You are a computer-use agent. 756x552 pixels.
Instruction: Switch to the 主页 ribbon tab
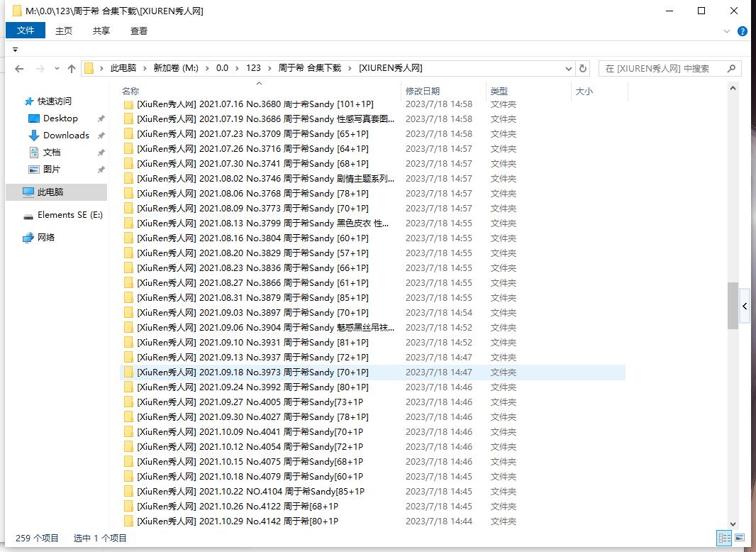click(64, 31)
